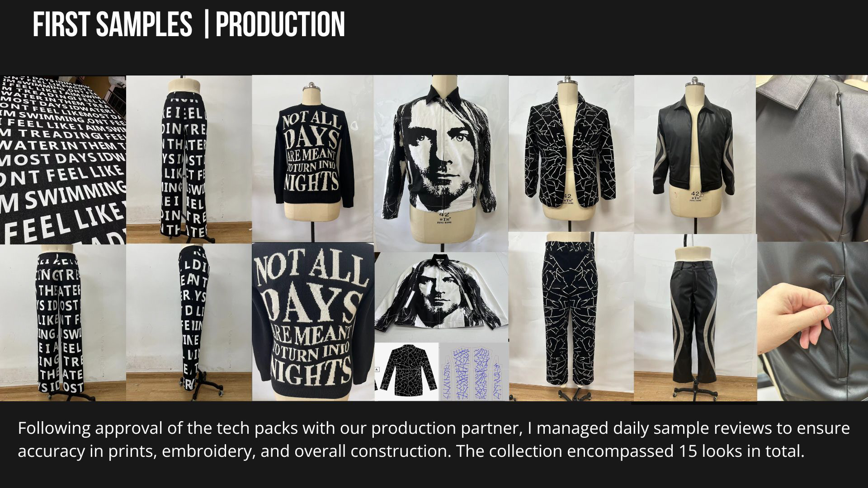Viewport: 868px width, 488px height.
Task: Open the portrait-print jacket on mannequin photo
Action: (441, 164)
